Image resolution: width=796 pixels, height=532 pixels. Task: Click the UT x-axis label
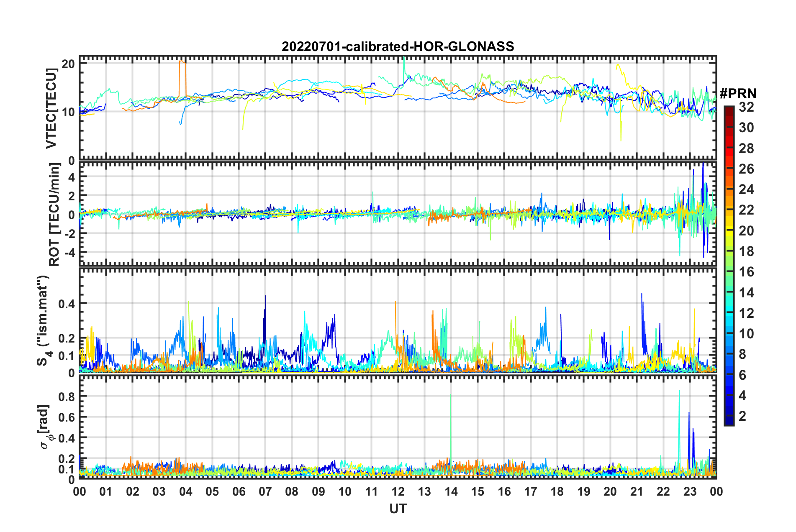[x=398, y=509]
